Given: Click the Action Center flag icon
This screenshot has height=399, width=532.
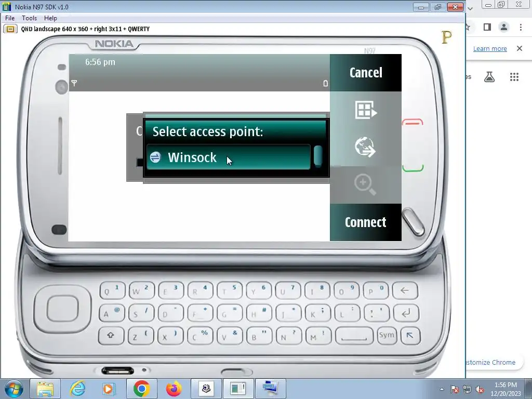Looking at the screenshot, I should (455, 390).
